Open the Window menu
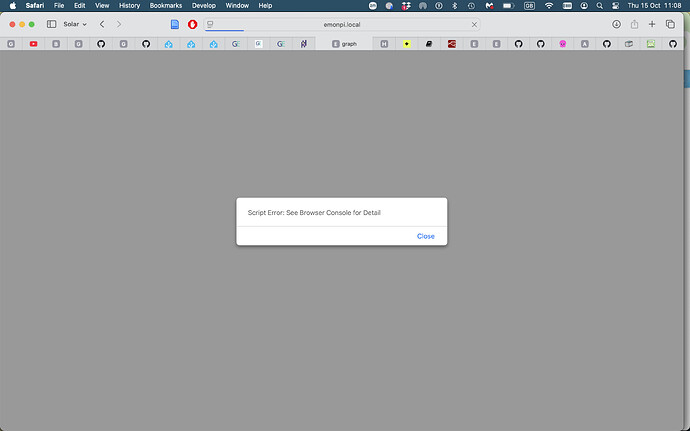690x431 pixels. 237,6
